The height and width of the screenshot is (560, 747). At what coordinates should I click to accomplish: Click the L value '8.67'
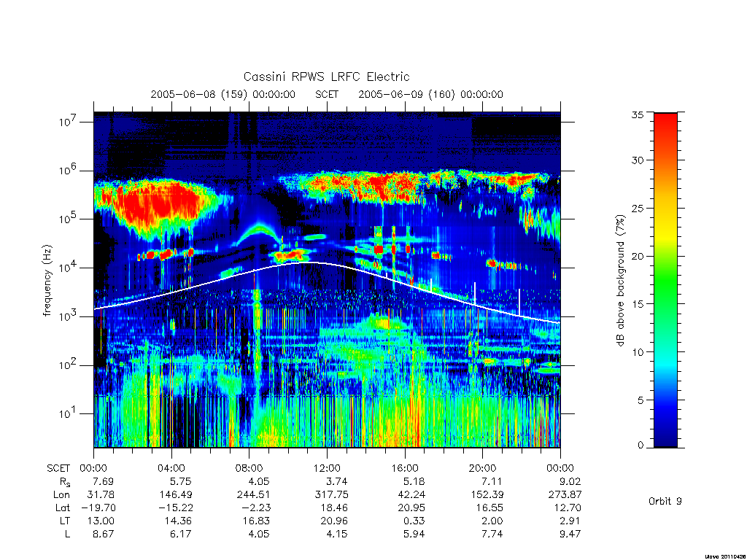(104, 534)
